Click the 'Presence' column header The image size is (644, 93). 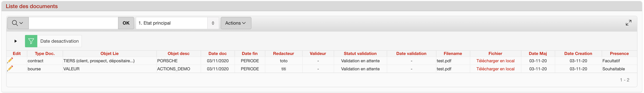(x=619, y=53)
